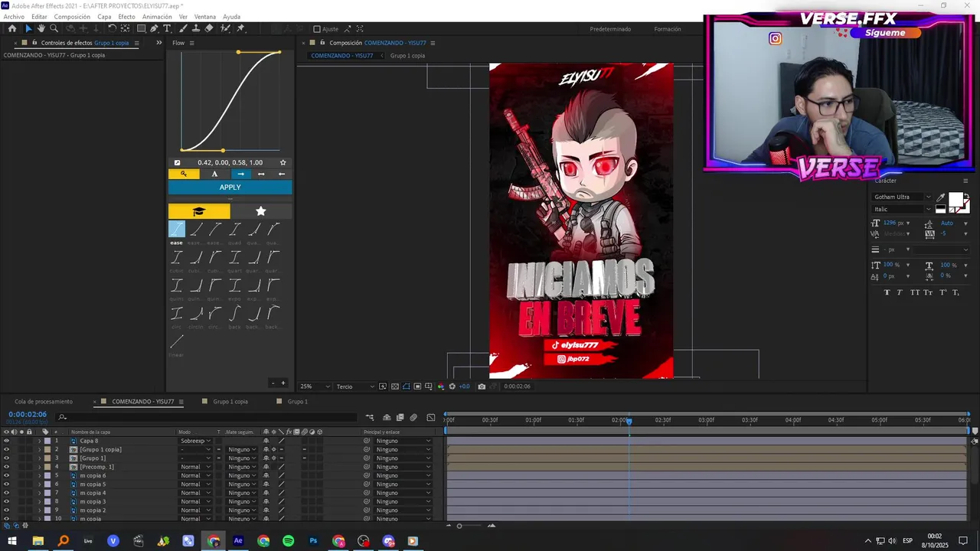Image resolution: width=980 pixels, height=551 pixels.
Task: Select Flow left-arrow apply direction
Action: pos(282,174)
